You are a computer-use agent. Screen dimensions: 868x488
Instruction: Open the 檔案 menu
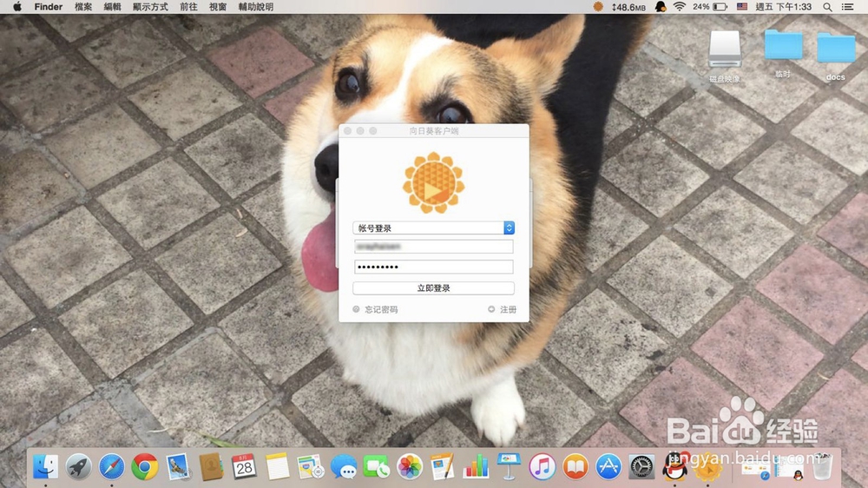[83, 7]
